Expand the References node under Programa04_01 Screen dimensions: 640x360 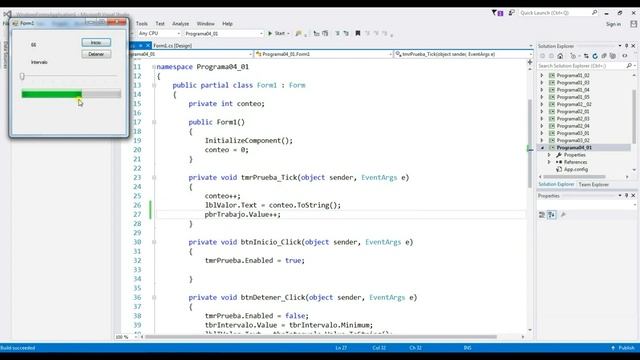549,162
